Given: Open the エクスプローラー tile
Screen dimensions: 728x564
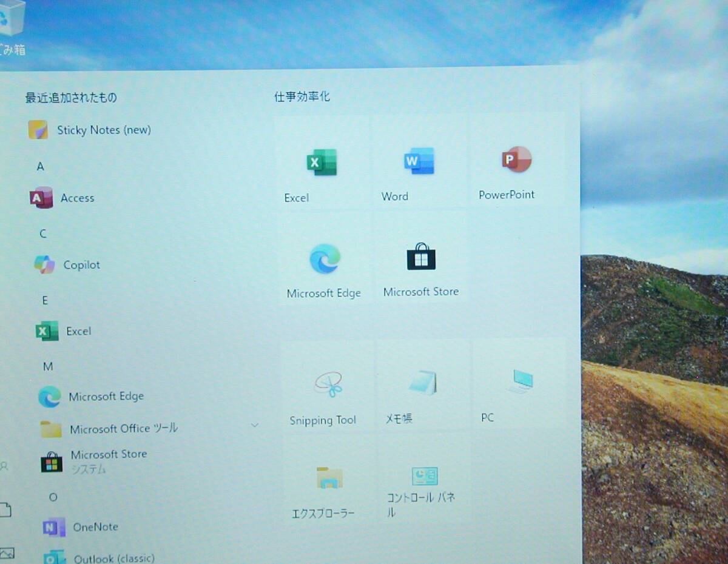Looking at the screenshot, I should click(330, 480).
